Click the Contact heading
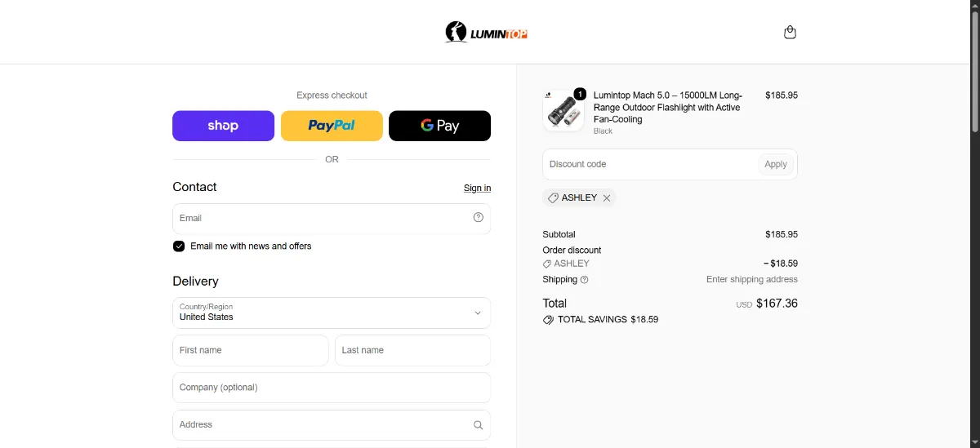This screenshot has height=448, width=980. [194, 187]
